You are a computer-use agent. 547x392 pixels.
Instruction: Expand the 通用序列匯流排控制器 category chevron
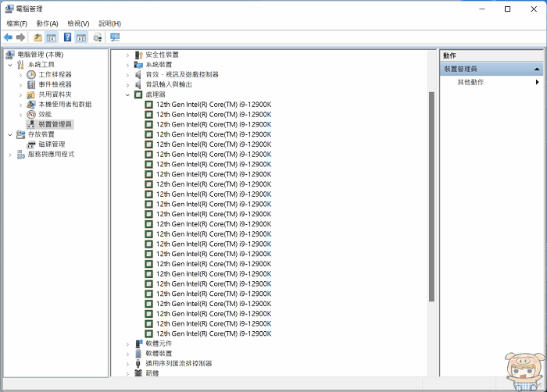pyautogui.click(x=127, y=364)
